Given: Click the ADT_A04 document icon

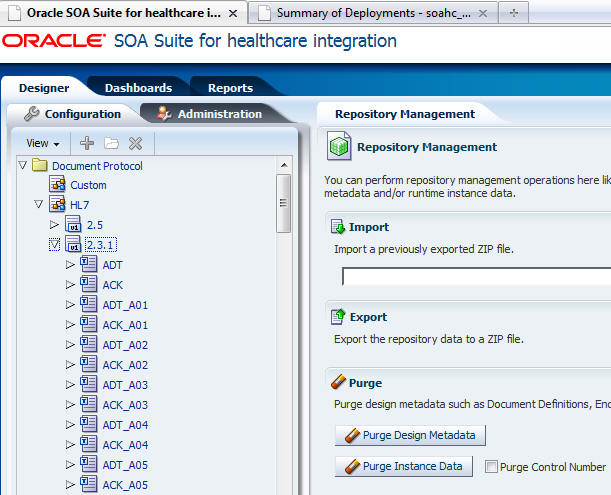Looking at the screenshot, I should [x=89, y=424].
